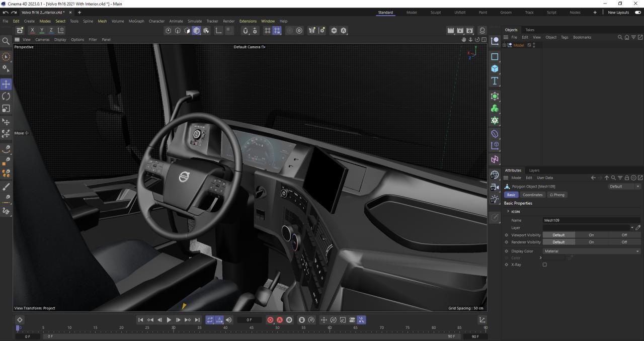This screenshot has width=644, height=341.
Task: Toggle the X axis lock
Action: pos(33,31)
